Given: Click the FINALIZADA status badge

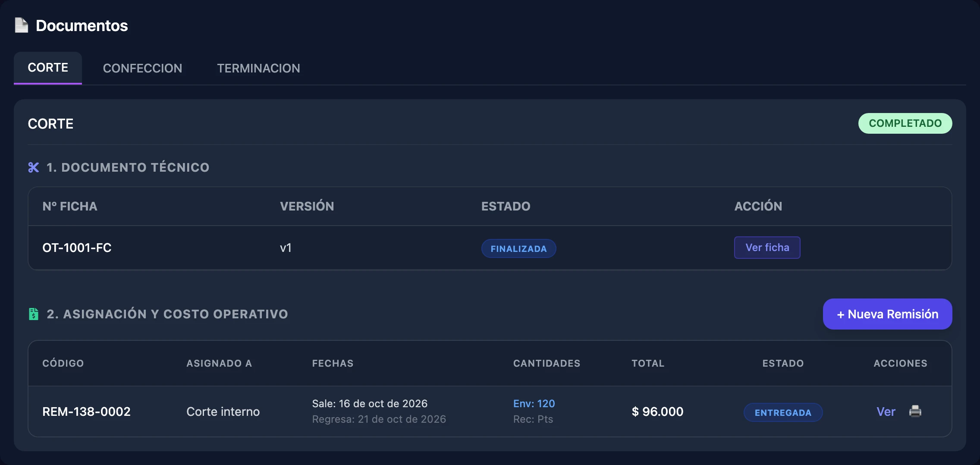Looking at the screenshot, I should pyautogui.click(x=518, y=248).
